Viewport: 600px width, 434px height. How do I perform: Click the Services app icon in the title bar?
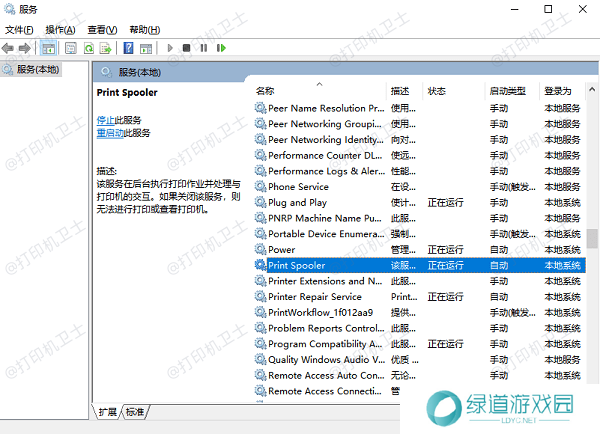[x=9, y=9]
